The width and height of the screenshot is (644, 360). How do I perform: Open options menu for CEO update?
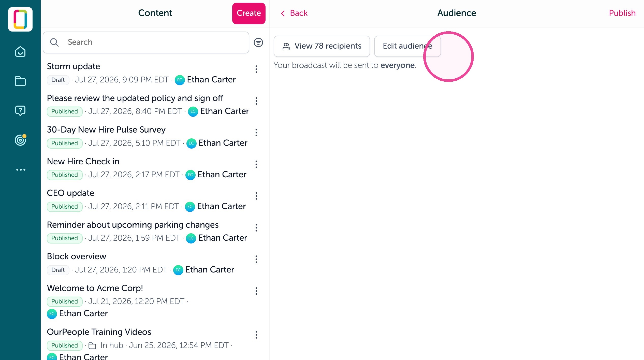(x=256, y=196)
